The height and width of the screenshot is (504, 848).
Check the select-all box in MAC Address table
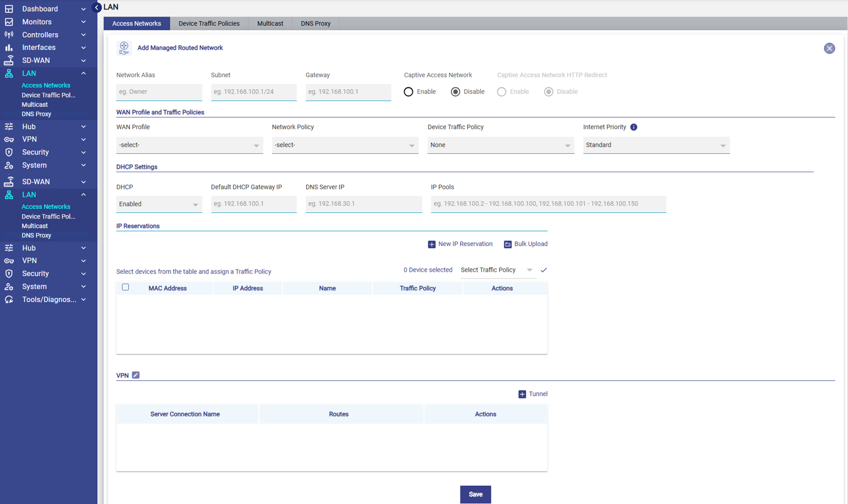coord(125,288)
